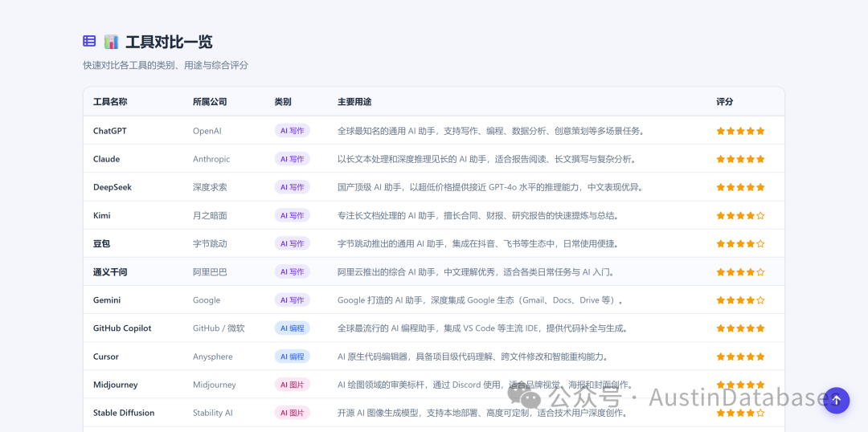The width and height of the screenshot is (868, 432).
Task: Click the Google company cell
Action: (x=207, y=300)
